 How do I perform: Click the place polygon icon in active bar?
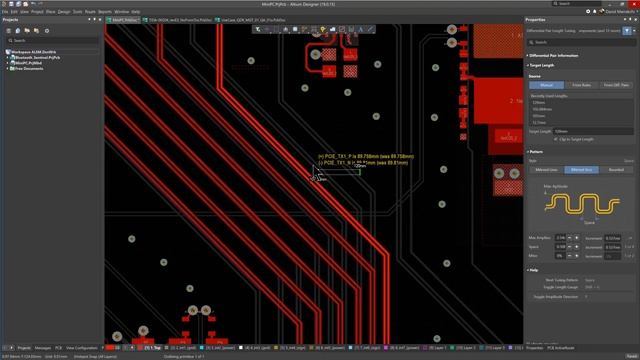[333, 29]
